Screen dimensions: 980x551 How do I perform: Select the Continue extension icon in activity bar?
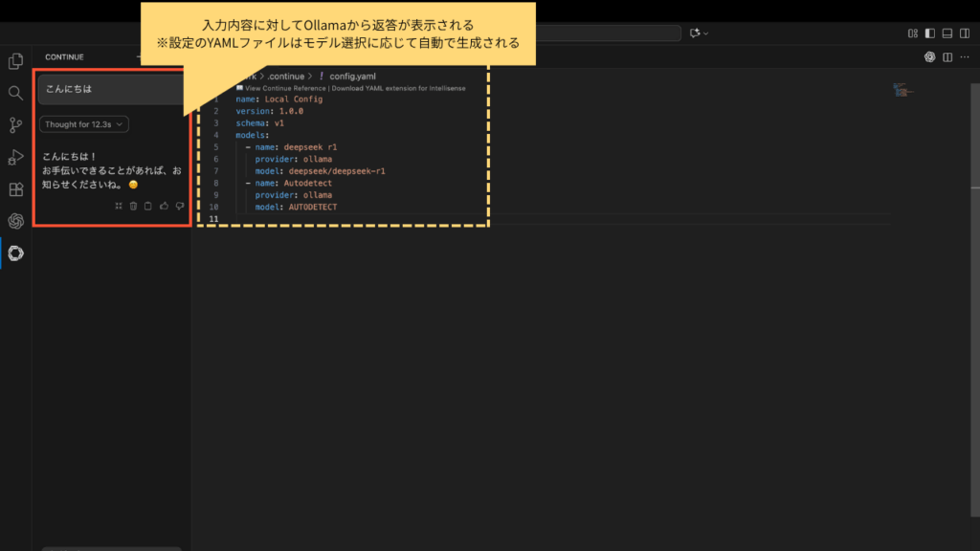click(x=15, y=253)
